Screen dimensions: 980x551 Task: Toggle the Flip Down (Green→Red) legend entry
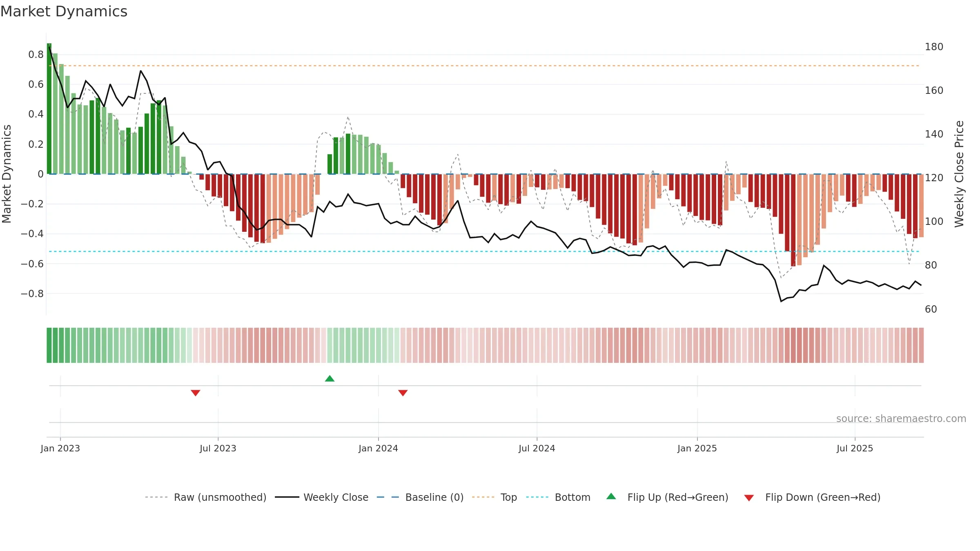(812, 497)
